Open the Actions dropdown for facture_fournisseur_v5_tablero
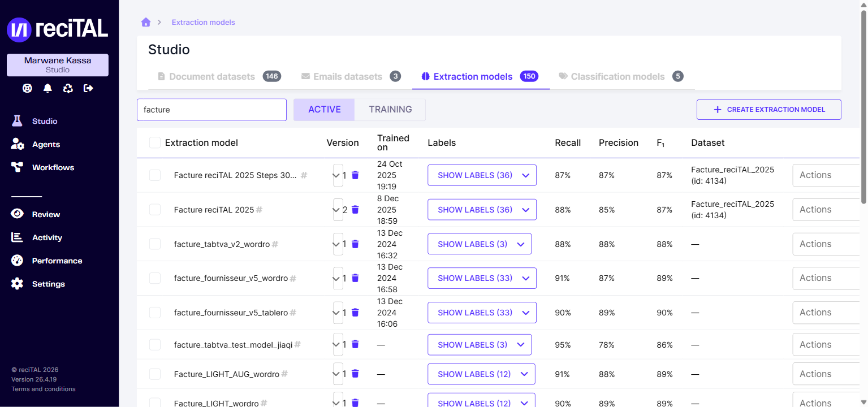868x407 pixels. pyautogui.click(x=826, y=313)
